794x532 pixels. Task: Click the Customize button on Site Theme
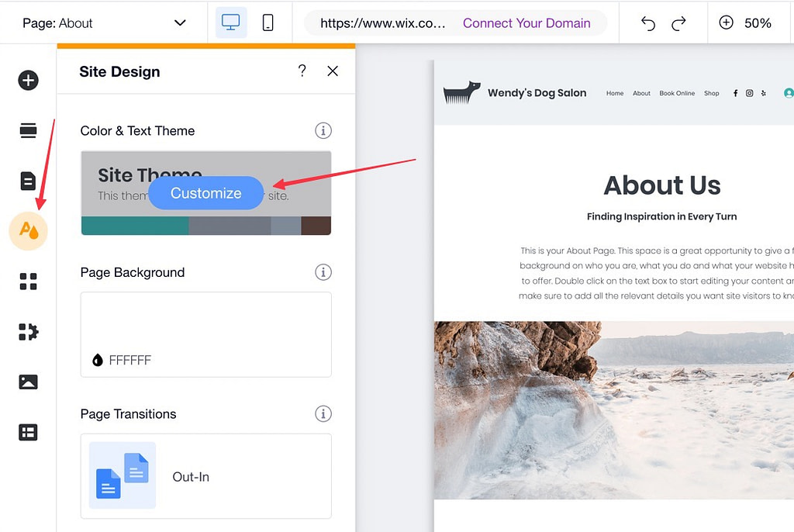coord(205,193)
